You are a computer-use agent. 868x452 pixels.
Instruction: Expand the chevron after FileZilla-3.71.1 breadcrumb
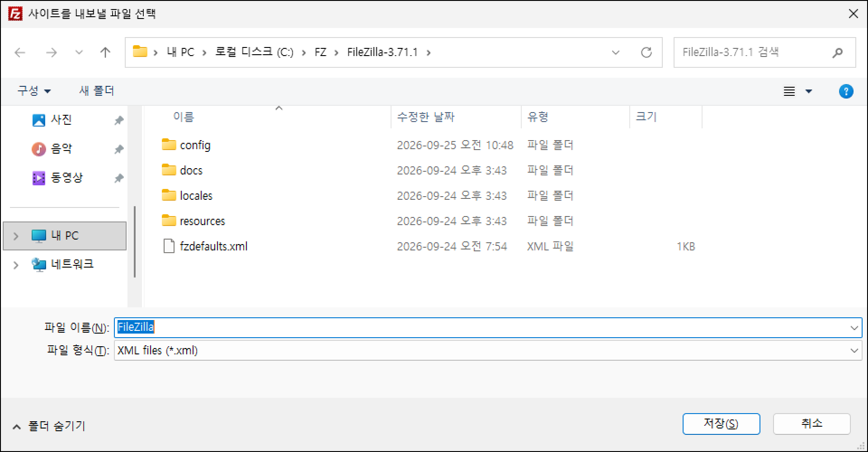(x=429, y=53)
